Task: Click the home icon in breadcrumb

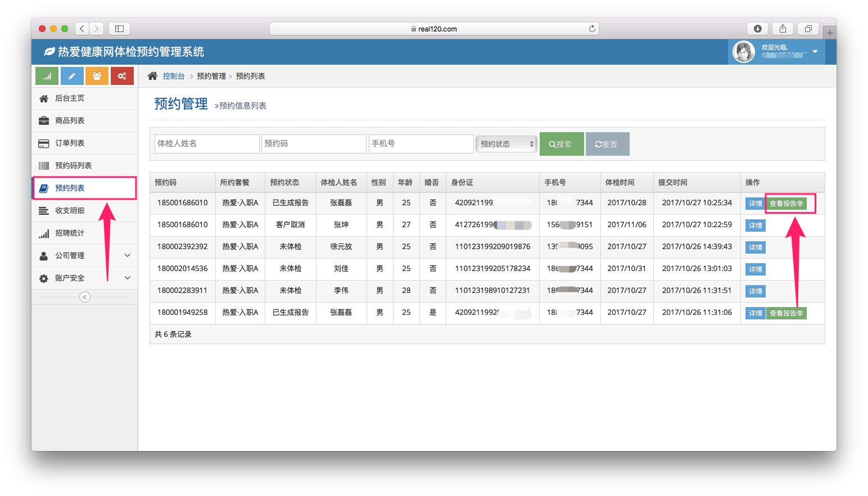Action: tap(152, 76)
